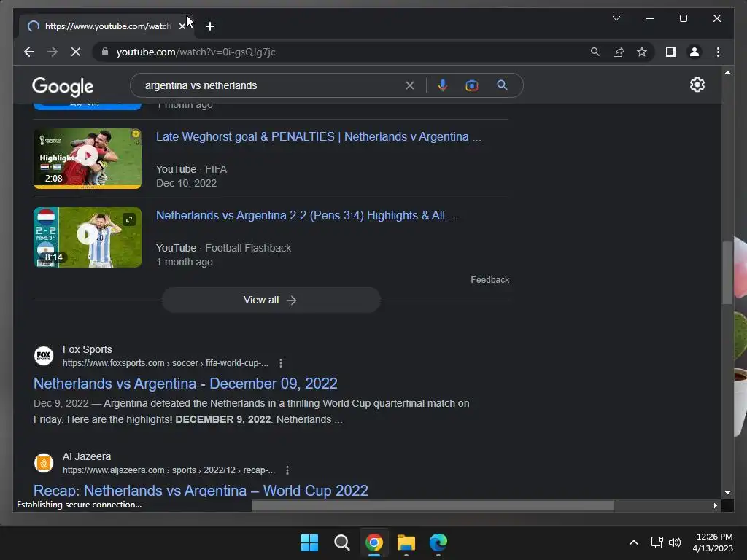Click the Google search box text
The height and width of the screenshot is (560, 747).
(201, 85)
